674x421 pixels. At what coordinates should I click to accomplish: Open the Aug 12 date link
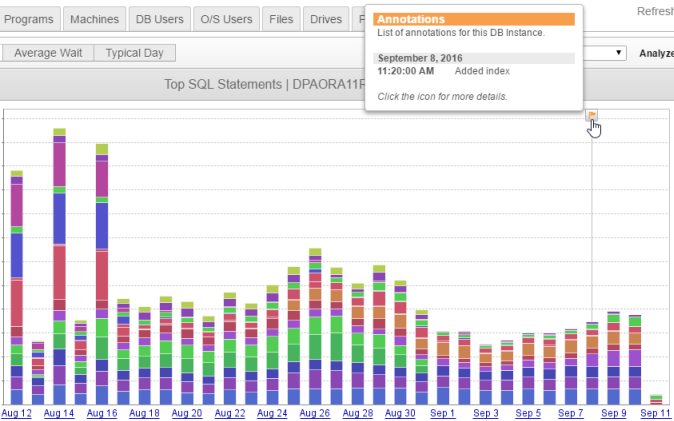(16, 413)
